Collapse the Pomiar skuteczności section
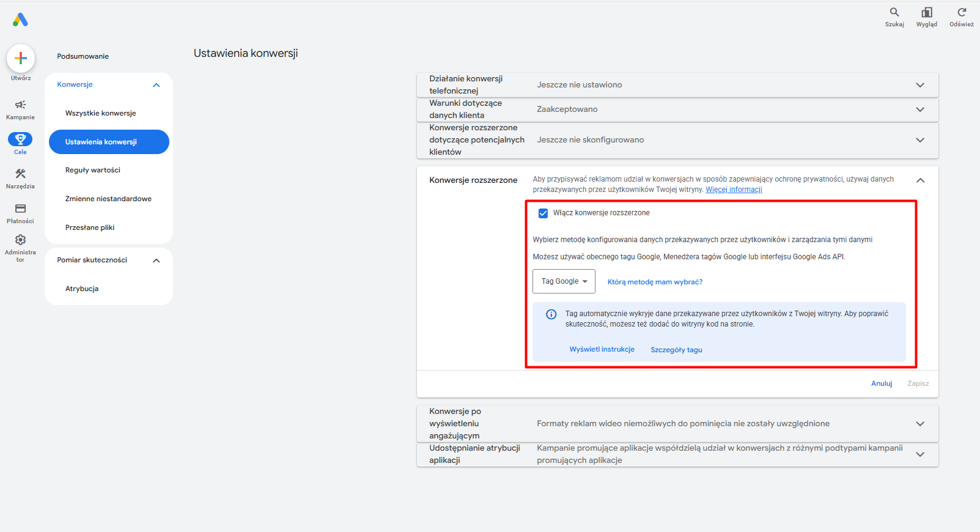The width and height of the screenshot is (980, 532). (x=156, y=260)
